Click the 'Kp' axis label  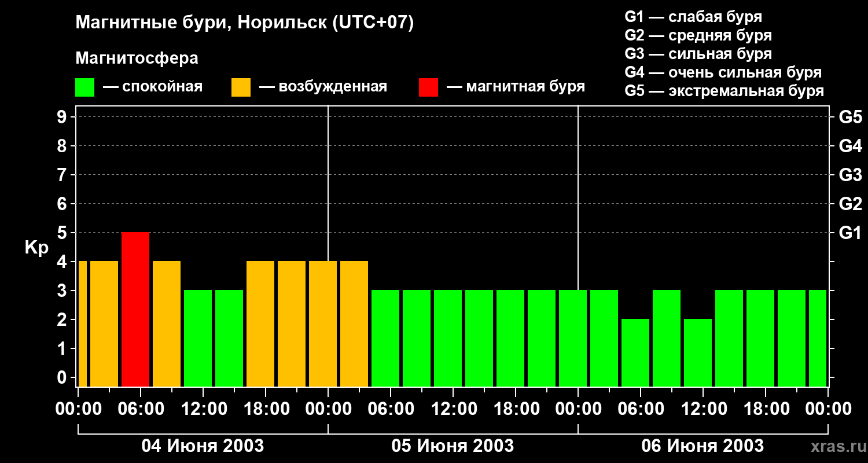coord(36,248)
